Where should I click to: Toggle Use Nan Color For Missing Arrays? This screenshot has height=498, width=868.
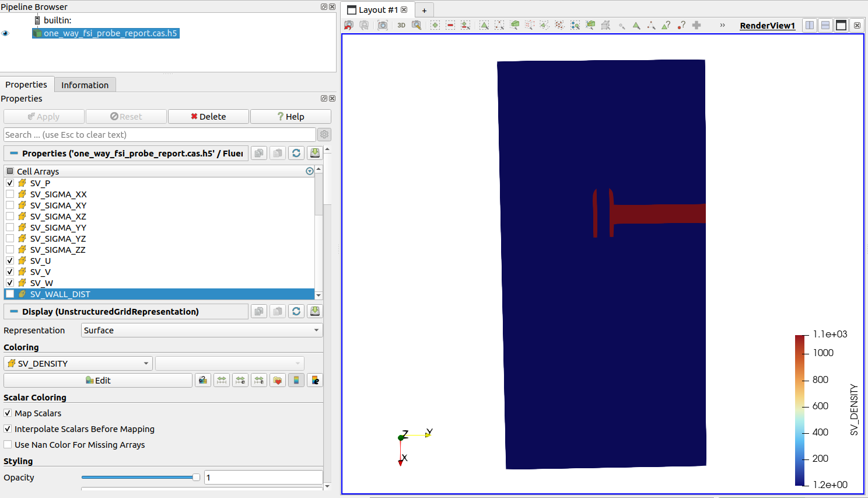[8, 445]
